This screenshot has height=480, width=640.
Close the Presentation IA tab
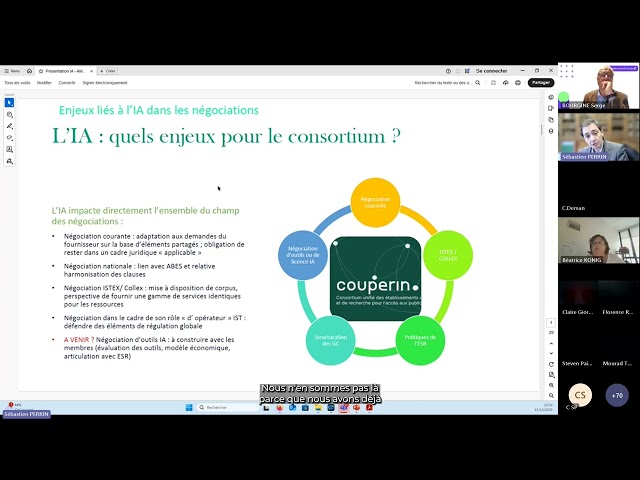91,71
